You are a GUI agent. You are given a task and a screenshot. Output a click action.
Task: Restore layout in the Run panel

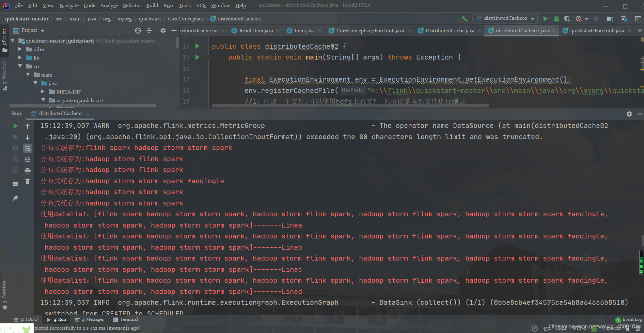tap(15, 184)
